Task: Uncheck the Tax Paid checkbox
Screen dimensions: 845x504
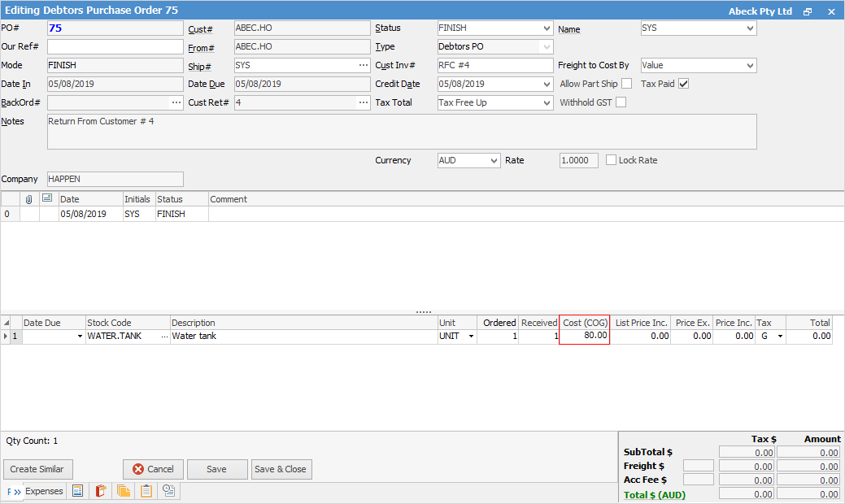Action: 684,84
